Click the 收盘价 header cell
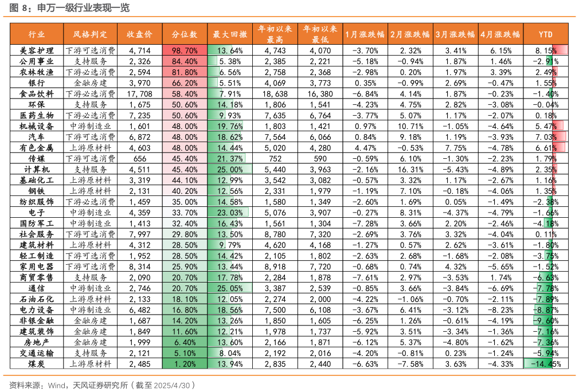Viewport: 579px width, 392px height. 139,34
